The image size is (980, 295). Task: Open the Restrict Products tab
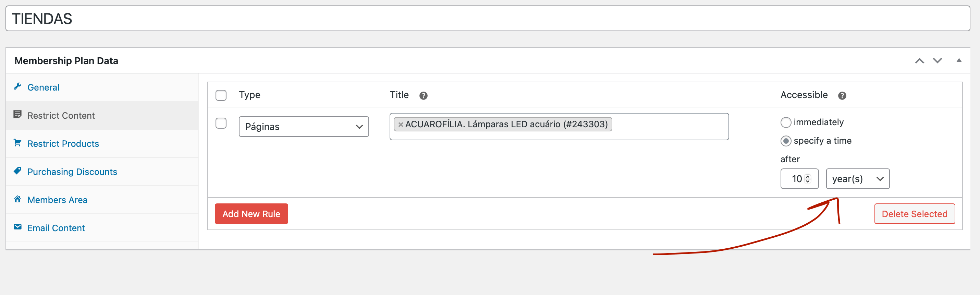pos(63,143)
